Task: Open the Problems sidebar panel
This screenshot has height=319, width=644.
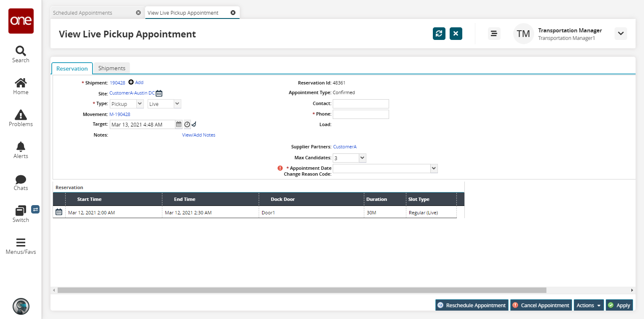Action: click(x=21, y=119)
